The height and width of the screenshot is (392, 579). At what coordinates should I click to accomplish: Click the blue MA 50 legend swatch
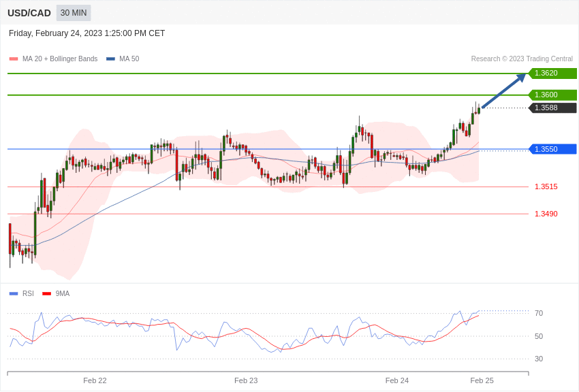pyautogui.click(x=110, y=59)
